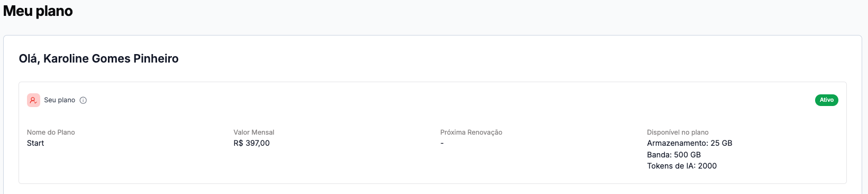Click the Armazenamento: 25 GB line
The image size is (868, 194).
[x=690, y=143]
